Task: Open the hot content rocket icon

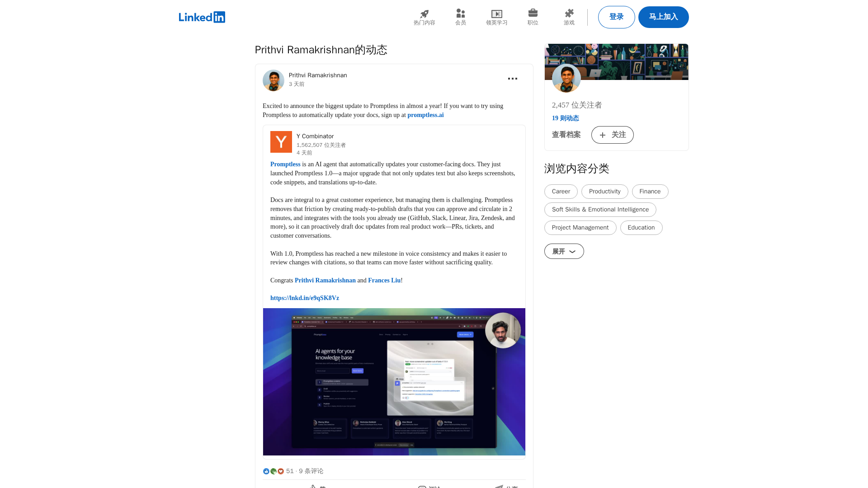Action: pyautogui.click(x=424, y=14)
